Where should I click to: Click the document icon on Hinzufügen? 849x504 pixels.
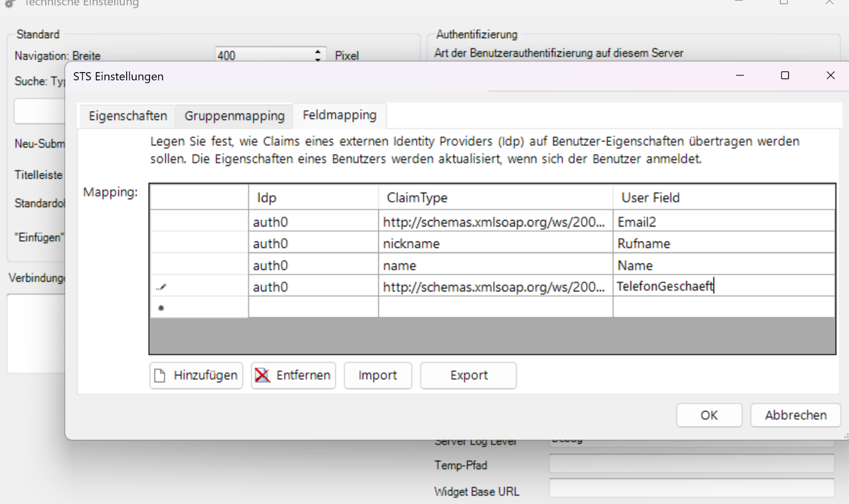pos(160,375)
